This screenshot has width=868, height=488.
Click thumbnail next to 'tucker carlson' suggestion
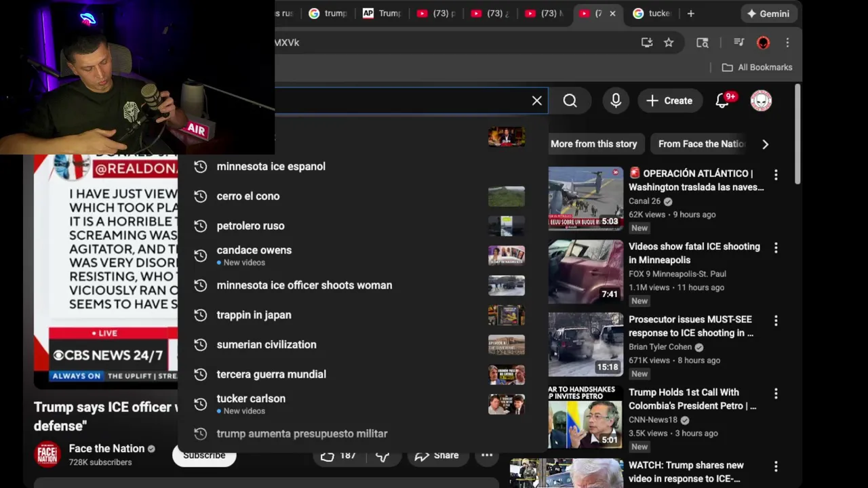tap(507, 404)
